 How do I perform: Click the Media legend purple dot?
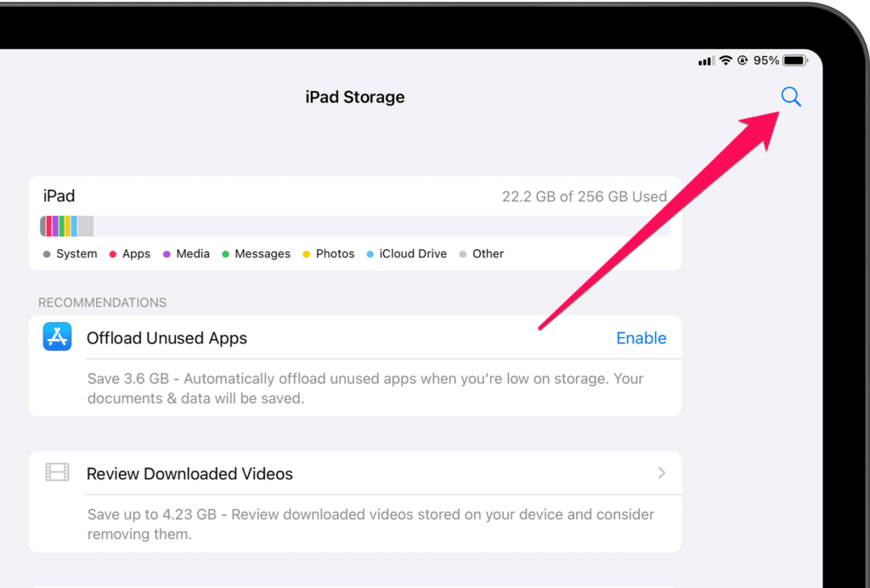pyautogui.click(x=167, y=254)
